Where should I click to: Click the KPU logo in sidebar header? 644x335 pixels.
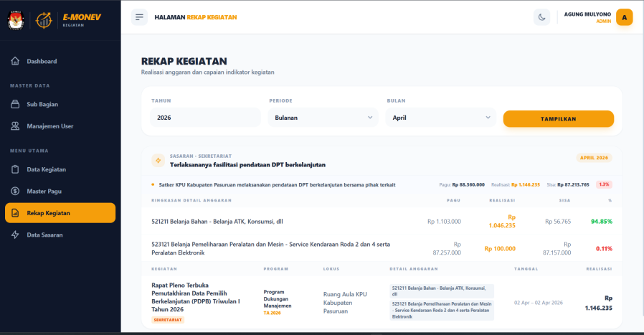pyautogui.click(x=15, y=20)
